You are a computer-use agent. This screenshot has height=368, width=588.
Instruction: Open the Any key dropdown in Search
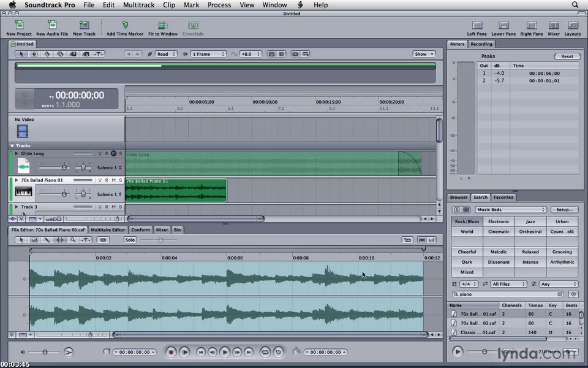[x=559, y=284]
